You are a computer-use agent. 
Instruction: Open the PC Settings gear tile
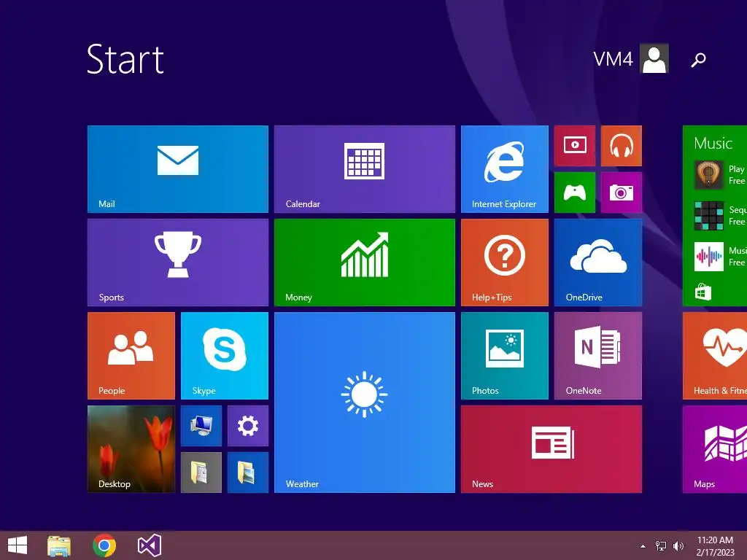pos(248,426)
